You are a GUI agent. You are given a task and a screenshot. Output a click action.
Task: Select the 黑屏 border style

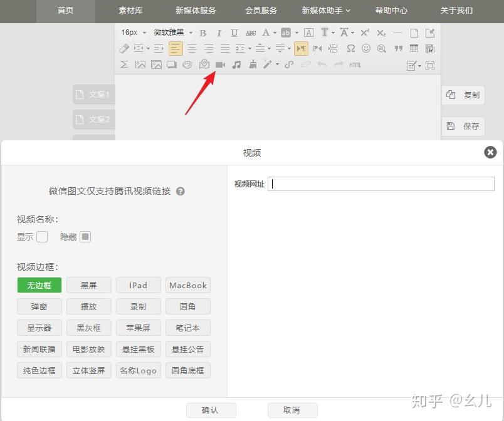click(89, 285)
